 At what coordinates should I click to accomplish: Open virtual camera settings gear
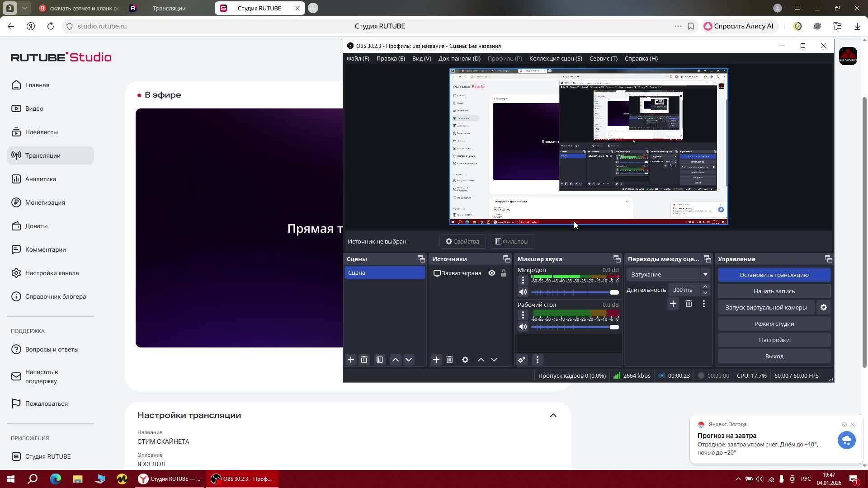[824, 307]
